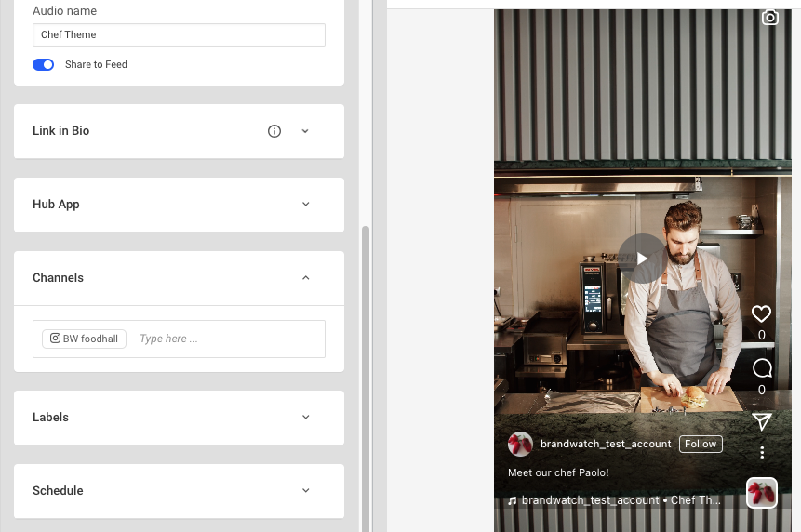The image size is (801, 532).
Task: Click the camera icon in preview
Action: coord(770,18)
